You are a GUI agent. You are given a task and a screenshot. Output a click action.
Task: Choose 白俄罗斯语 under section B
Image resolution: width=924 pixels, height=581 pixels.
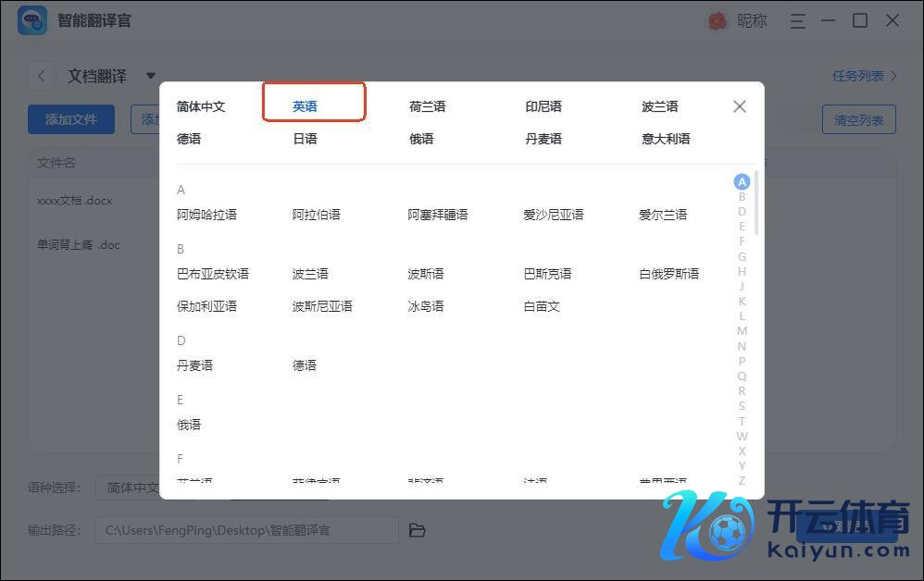668,274
